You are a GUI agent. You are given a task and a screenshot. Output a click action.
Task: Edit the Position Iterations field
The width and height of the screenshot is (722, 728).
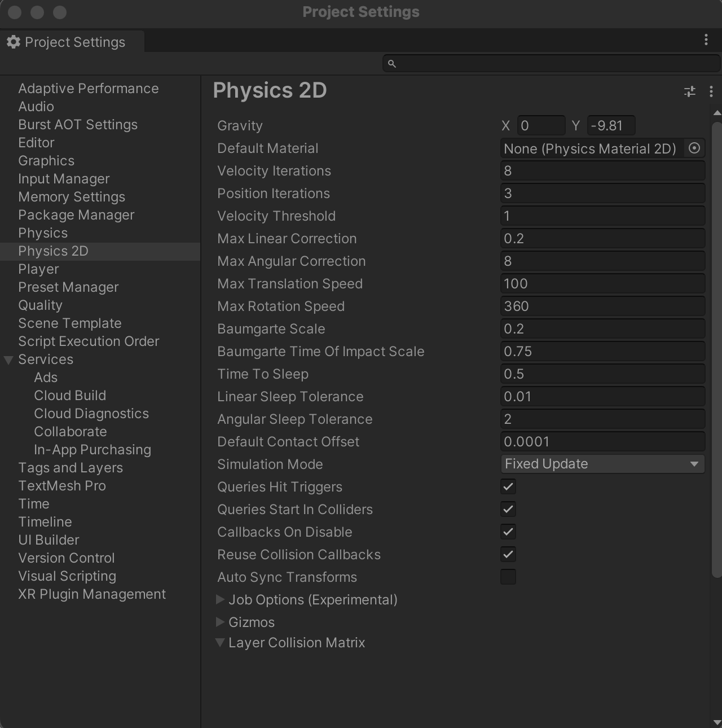tap(602, 193)
